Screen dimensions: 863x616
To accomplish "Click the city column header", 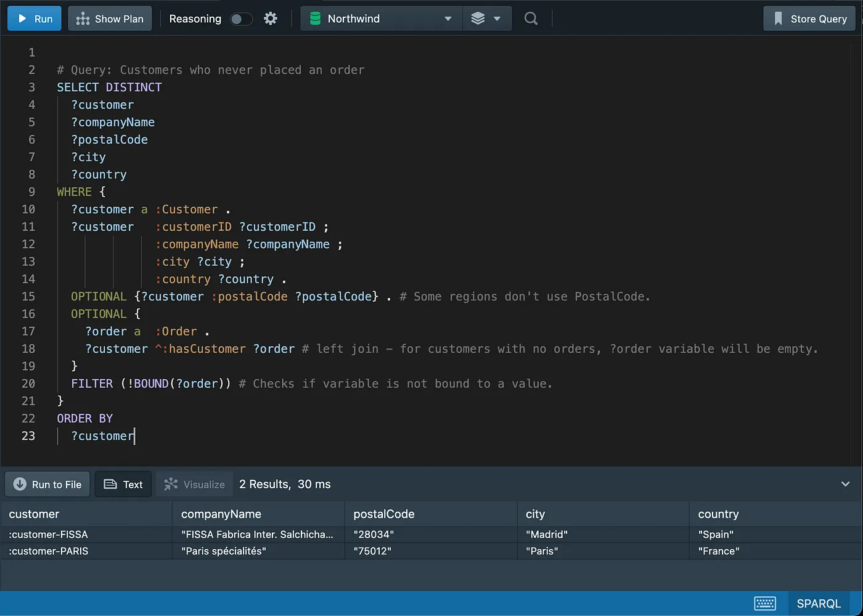I will click(x=603, y=514).
